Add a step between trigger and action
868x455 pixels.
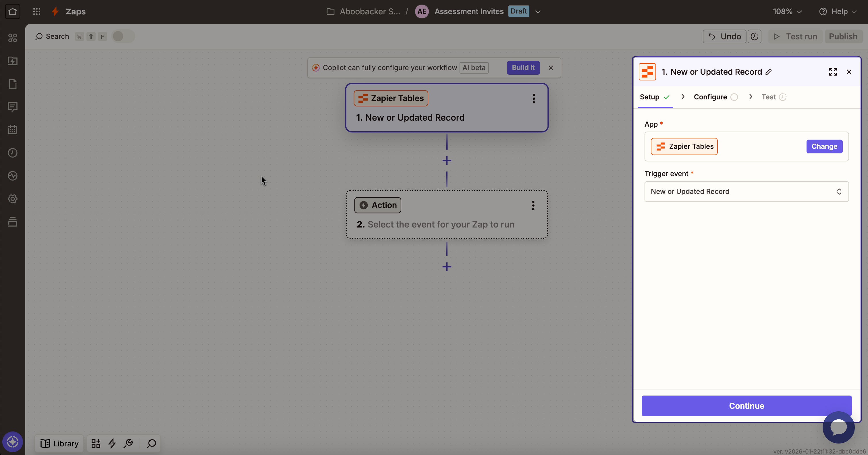446,161
